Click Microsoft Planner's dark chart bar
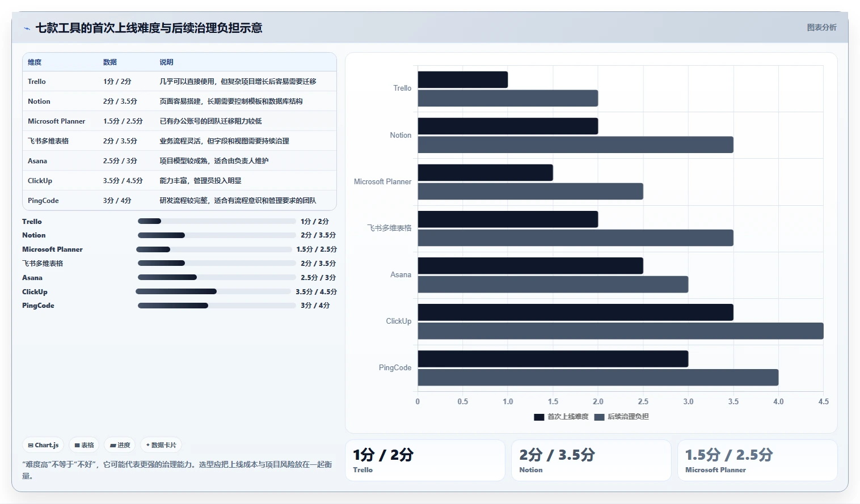The image size is (860, 504). point(486,173)
